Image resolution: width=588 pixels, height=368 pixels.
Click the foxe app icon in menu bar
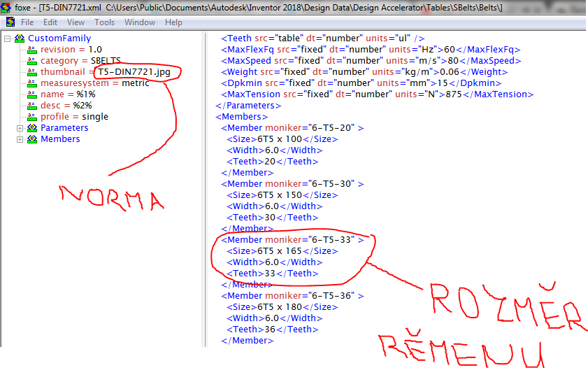pyautogui.click(x=10, y=22)
